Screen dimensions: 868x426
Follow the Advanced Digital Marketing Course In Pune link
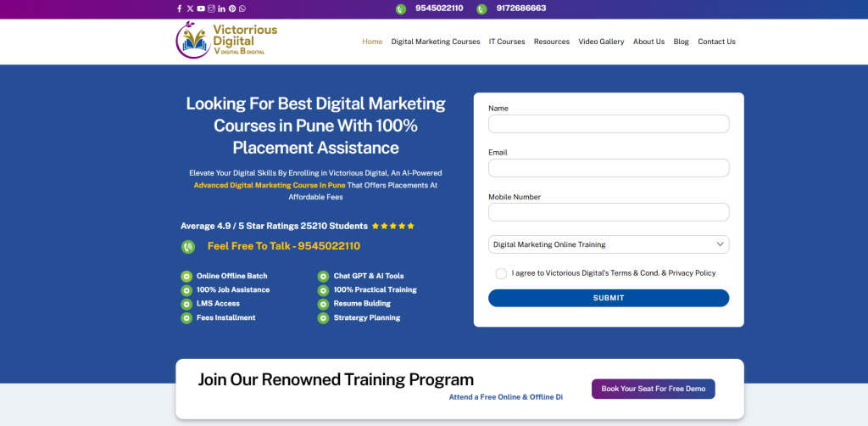(270, 185)
